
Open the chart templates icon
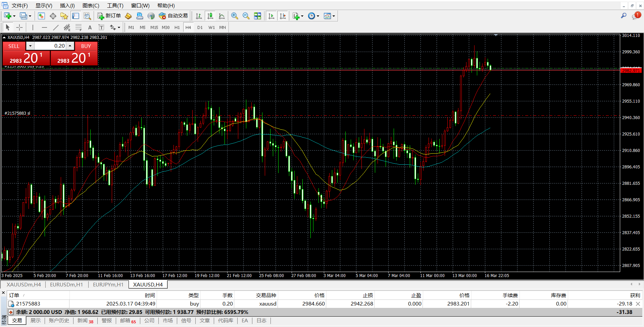pyautogui.click(x=327, y=16)
